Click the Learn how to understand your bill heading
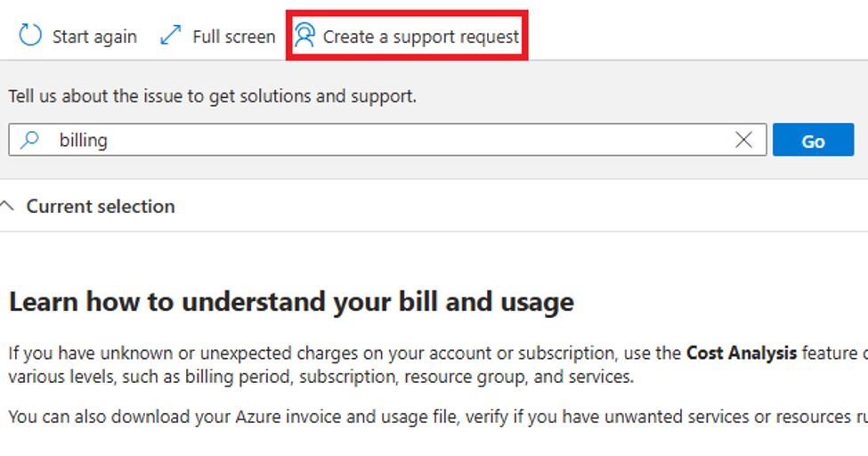 291,302
